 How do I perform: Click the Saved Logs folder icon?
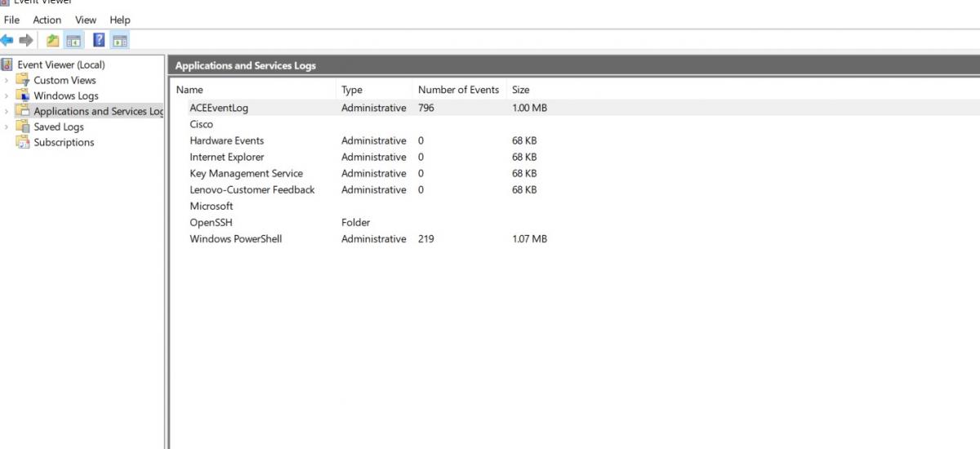[x=23, y=127]
